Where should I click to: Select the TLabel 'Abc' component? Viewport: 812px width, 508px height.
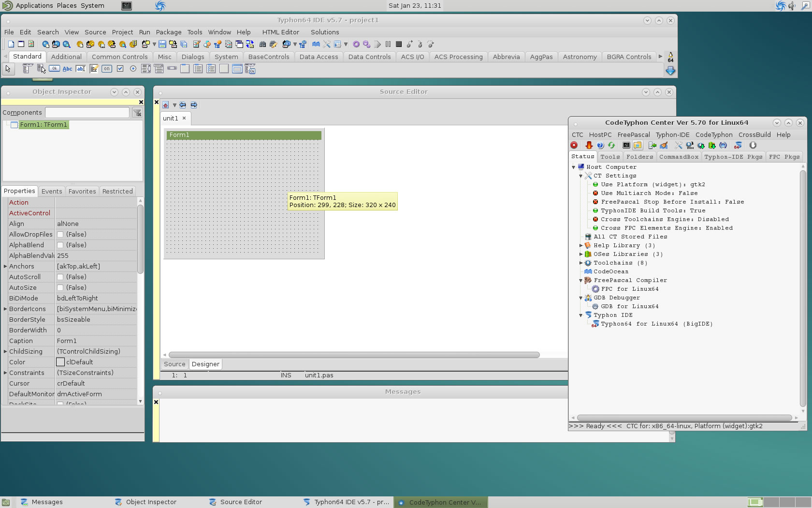[68, 69]
